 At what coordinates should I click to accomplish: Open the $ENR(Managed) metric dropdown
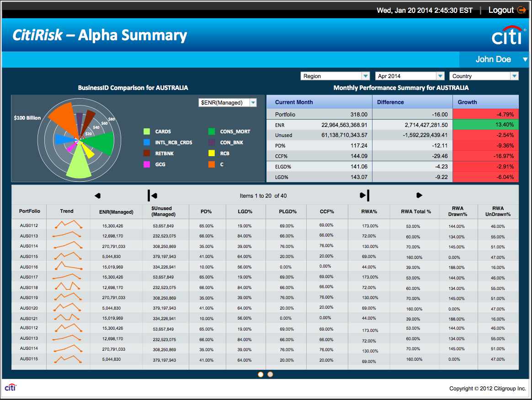click(227, 102)
